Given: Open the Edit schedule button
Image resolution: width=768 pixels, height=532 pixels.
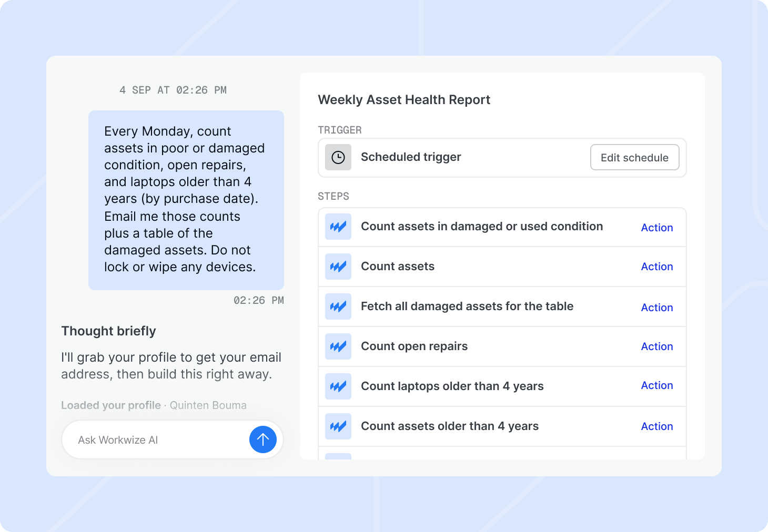Looking at the screenshot, I should point(635,158).
